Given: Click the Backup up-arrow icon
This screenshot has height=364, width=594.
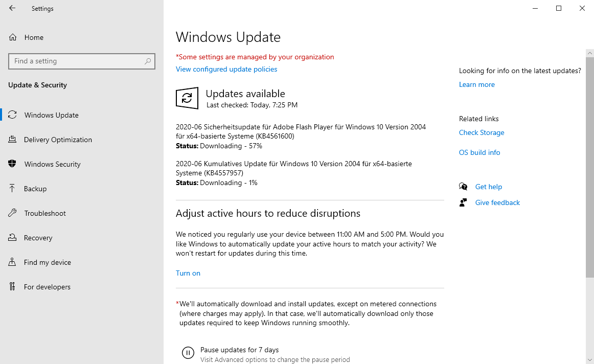Looking at the screenshot, I should (12, 188).
